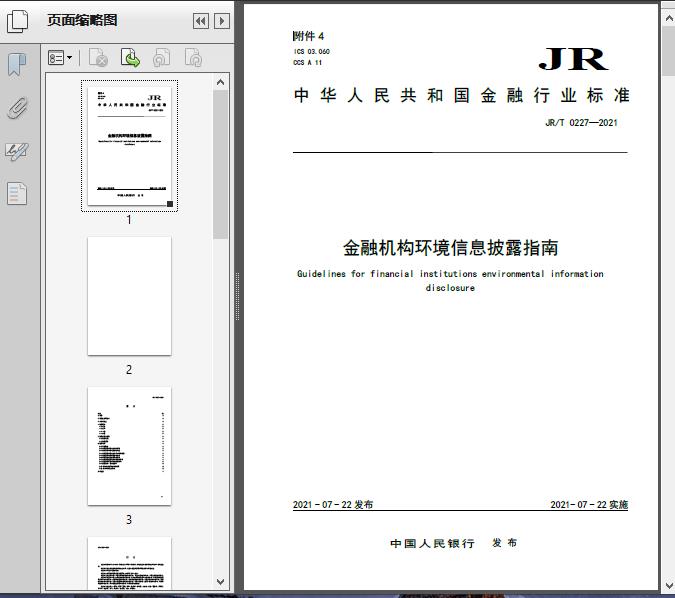
Task: Click the standard number JR/T 0227—2021
Action: click(581, 123)
